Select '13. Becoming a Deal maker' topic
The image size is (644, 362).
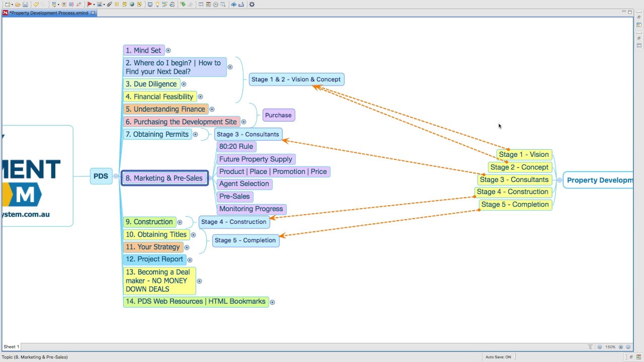click(x=159, y=281)
